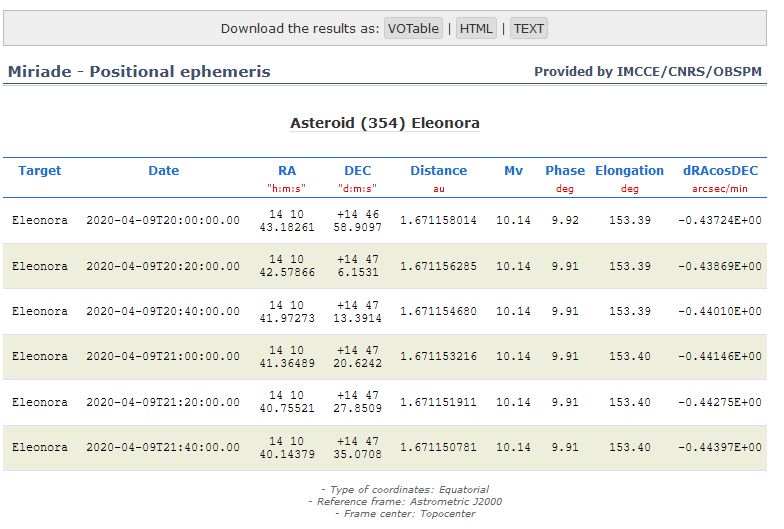Click the Phase column header

click(x=565, y=171)
